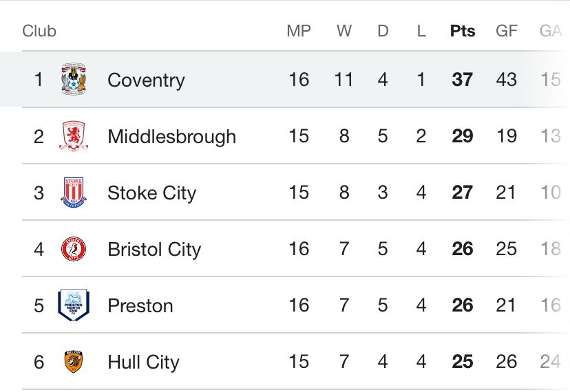
Task: Click the Preston North End crest icon
Action: pos(74,305)
